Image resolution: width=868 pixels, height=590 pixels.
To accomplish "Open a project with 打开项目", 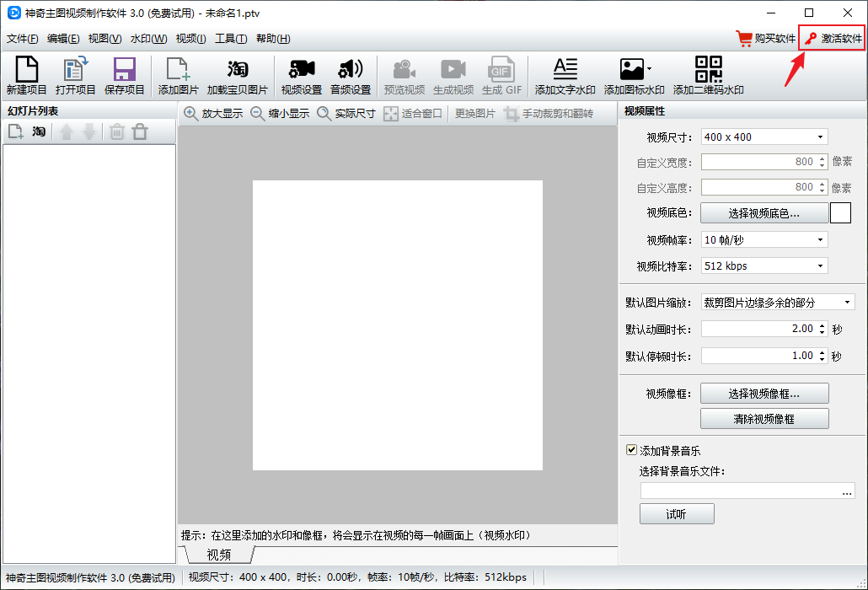I will [x=75, y=75].
